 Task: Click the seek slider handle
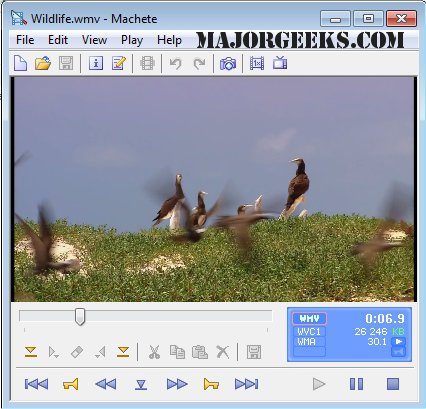[80, 317]
